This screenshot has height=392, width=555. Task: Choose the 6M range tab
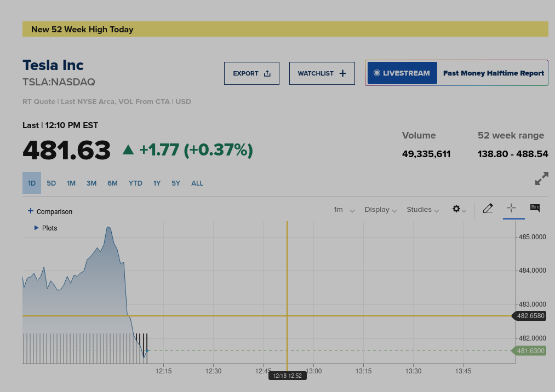[x=112, y=183]
